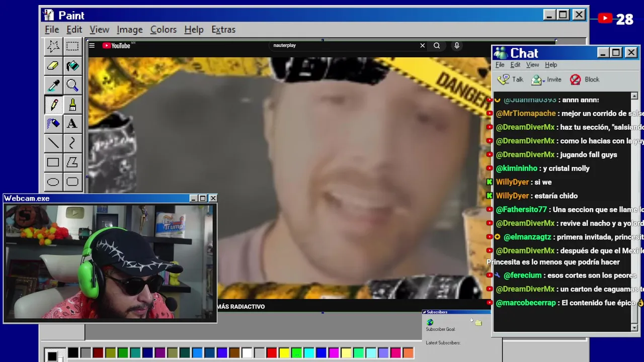
Task: Open the Paint Edit menu
Action: pyautogui.click(x=74, y=30)
